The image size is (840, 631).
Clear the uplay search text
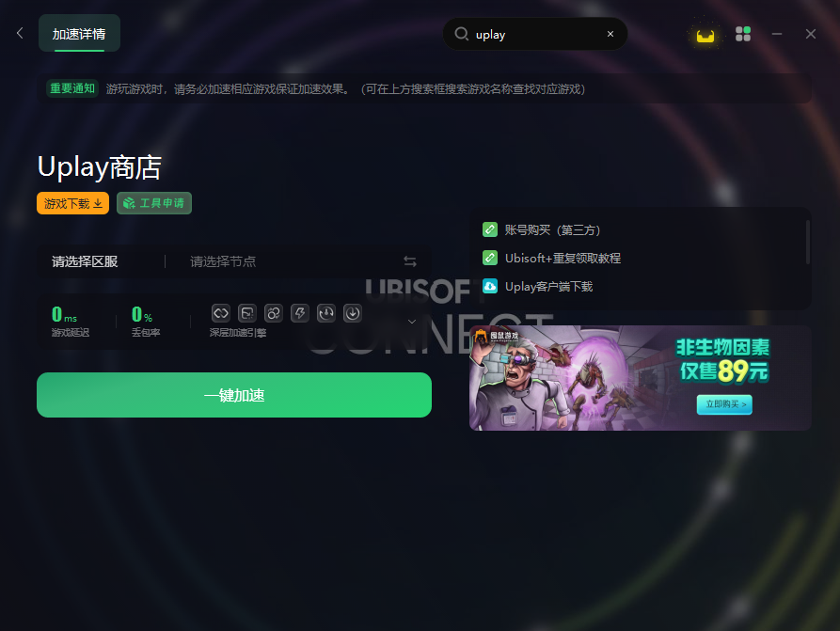[x=610, y=34]
